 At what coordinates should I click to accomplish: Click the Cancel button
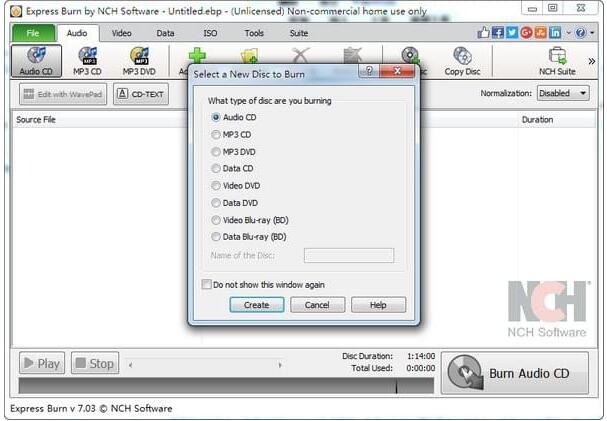pyautogui.click(x=317, y=305)
